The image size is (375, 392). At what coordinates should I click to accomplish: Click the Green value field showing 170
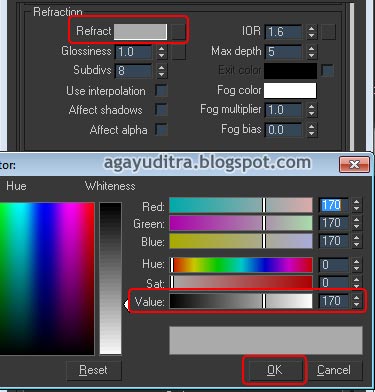coord(334,223)
